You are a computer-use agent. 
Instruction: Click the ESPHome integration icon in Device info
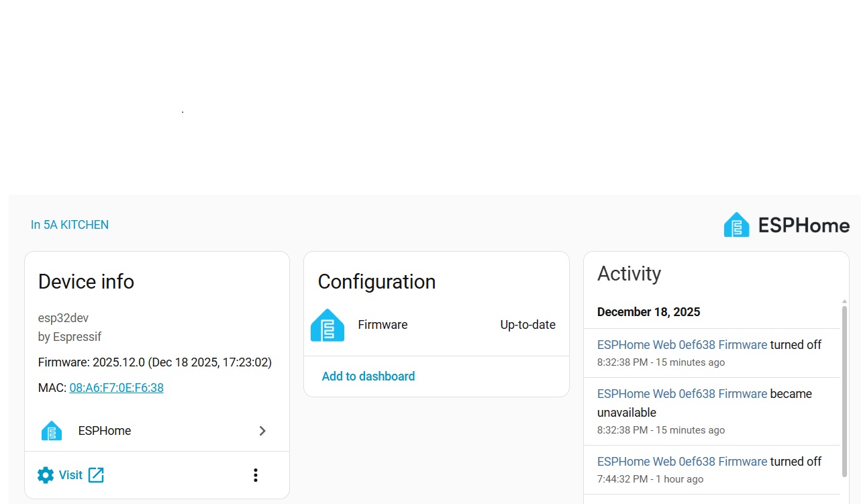pos(52,431)
